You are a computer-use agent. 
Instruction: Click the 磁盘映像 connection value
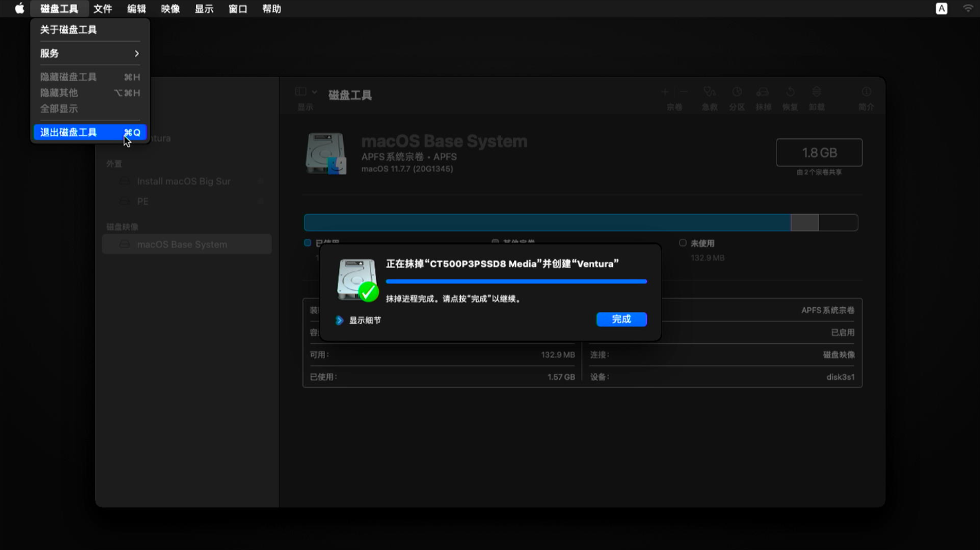[x=839, y=355]
